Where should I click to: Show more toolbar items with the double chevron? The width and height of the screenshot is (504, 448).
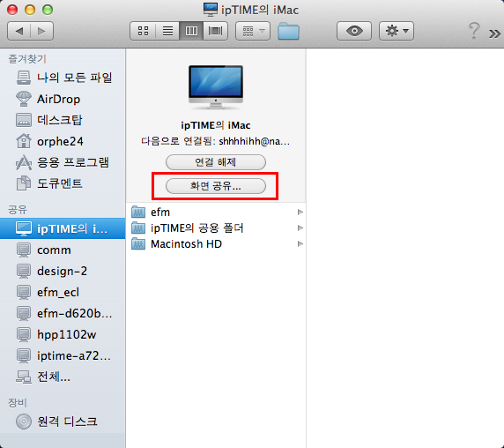[494, 34]
